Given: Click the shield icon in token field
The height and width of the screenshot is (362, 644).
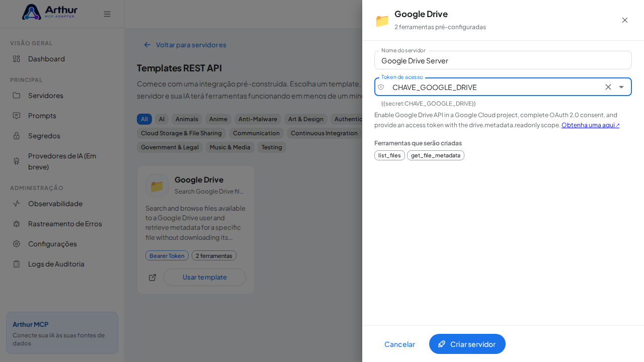Looking at the screenshot, I should 381,87.
